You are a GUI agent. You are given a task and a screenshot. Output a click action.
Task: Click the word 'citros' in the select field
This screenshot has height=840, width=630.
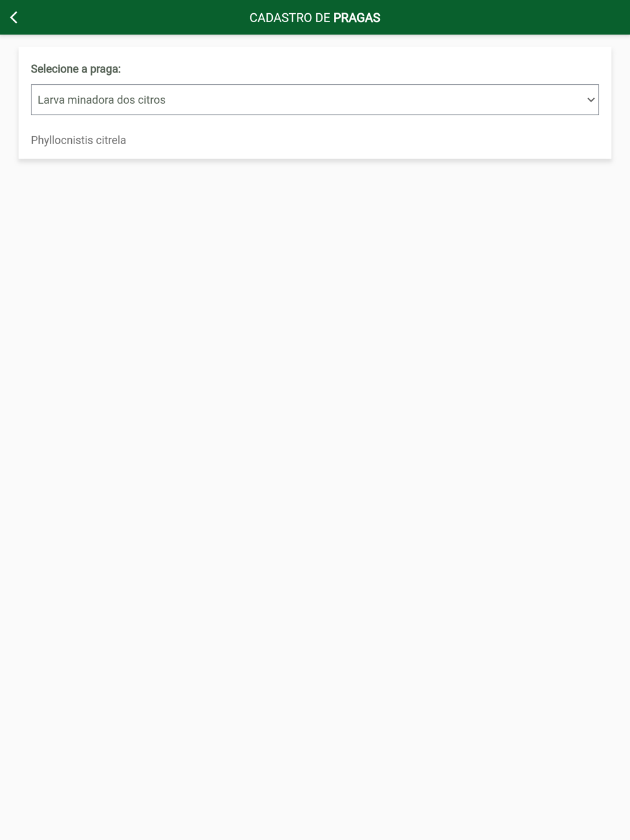tap(152, 100)
